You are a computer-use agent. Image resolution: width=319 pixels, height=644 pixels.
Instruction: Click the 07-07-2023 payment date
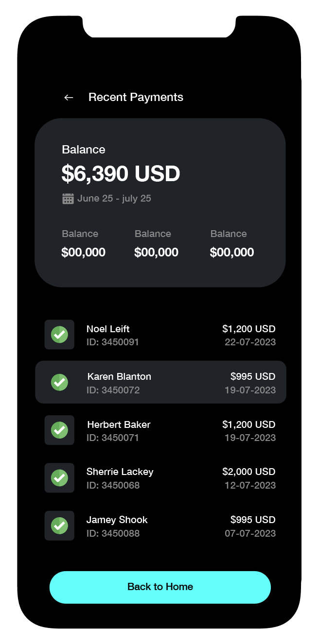tap(250, 533)
